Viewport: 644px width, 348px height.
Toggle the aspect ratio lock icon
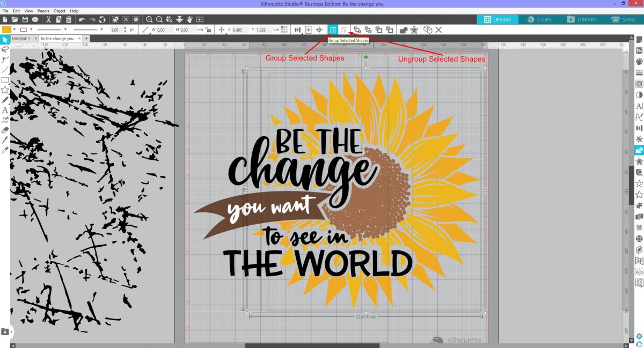(x=209, y=30)
